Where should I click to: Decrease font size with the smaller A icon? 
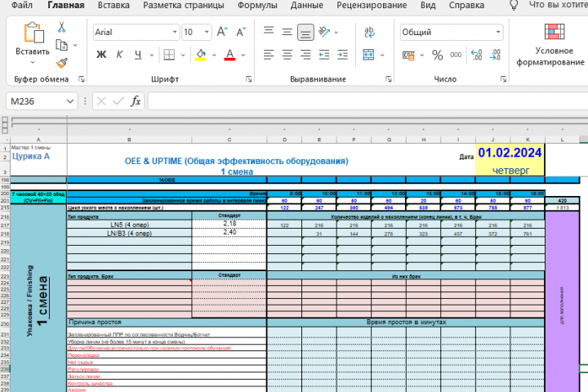pyautogui.click(x=241, y=32)
